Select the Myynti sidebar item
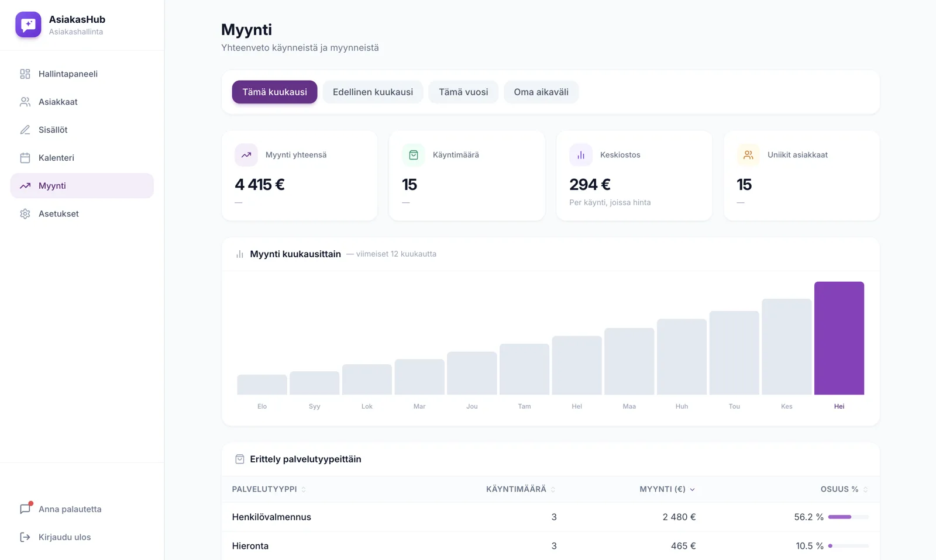The image size is (936, 560). point(82,186)
